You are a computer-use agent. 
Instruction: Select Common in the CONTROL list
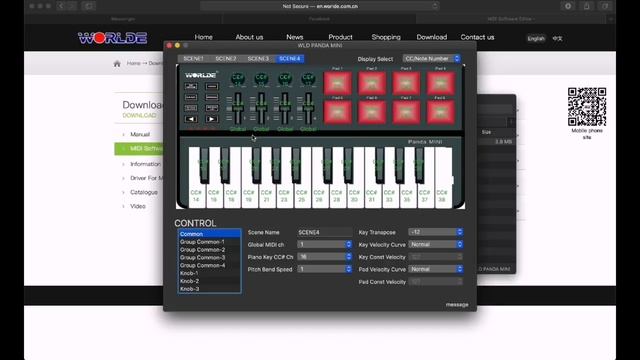tap(209, 234)
